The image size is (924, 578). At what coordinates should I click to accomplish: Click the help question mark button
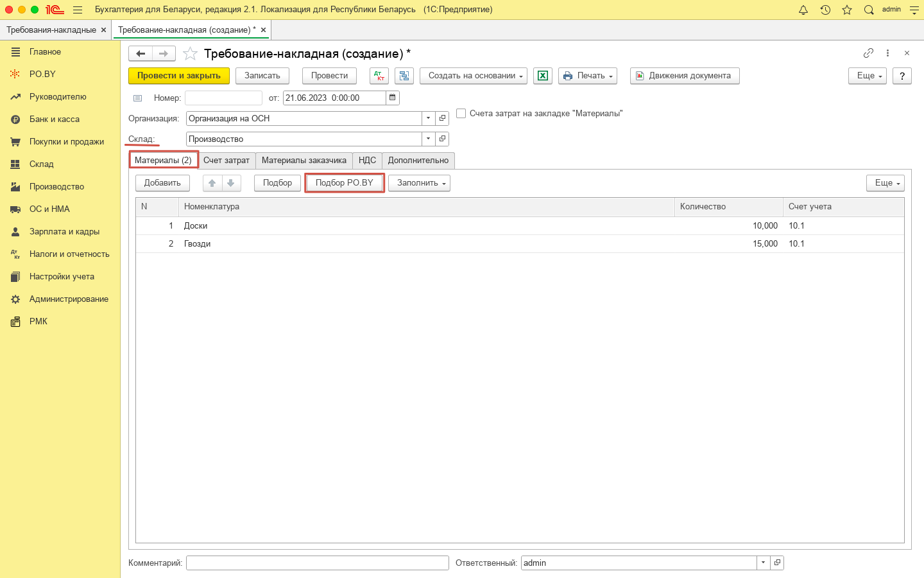coord(902,76)
